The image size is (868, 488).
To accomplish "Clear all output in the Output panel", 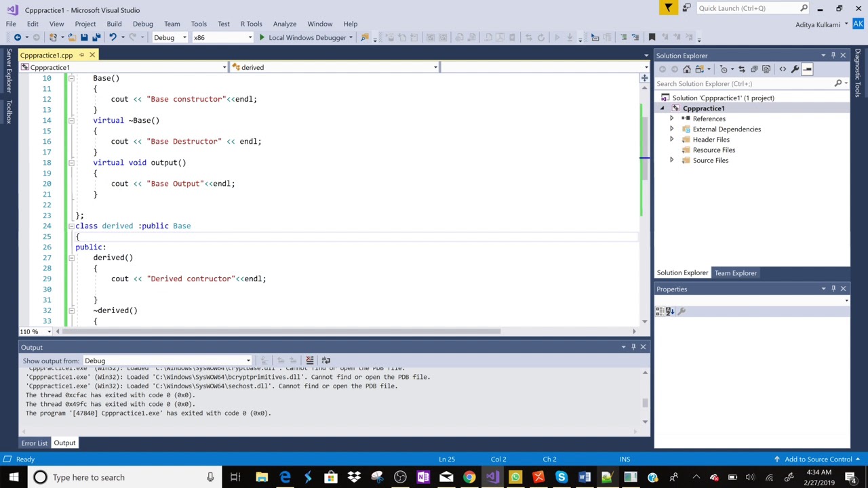I will [x=309, y=361].
